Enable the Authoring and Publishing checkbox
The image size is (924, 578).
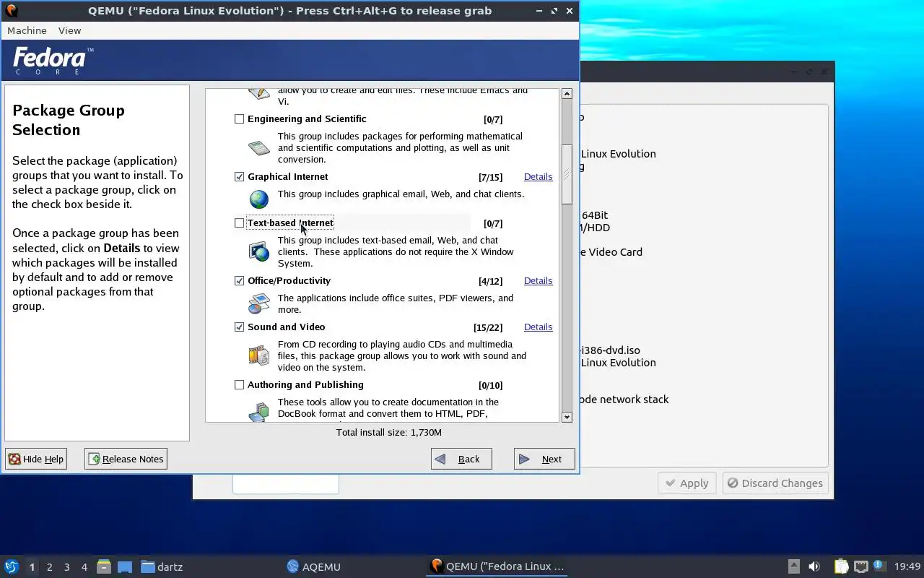pos(239,385)
